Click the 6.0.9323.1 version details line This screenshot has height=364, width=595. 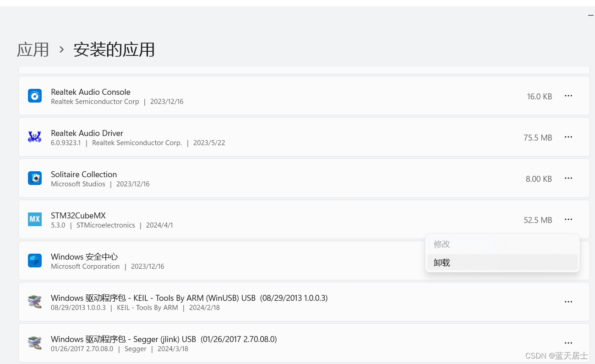click(138, 143)
